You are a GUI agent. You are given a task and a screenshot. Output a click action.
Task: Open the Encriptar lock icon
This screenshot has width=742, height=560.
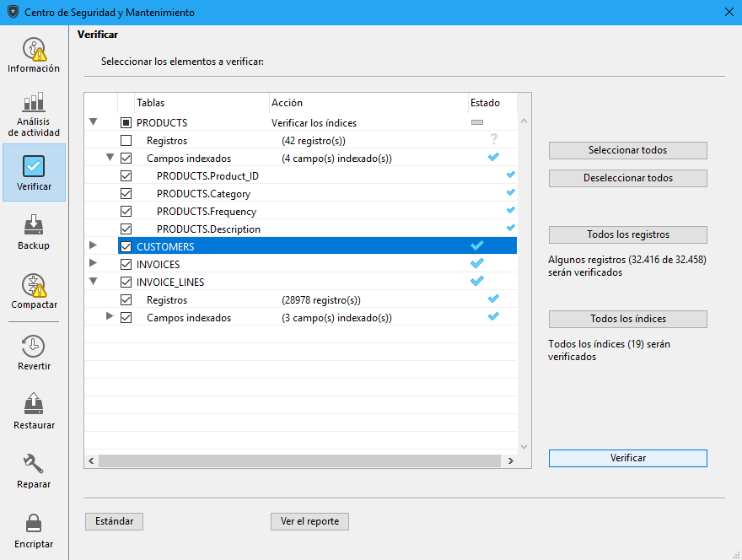point(34,530)
